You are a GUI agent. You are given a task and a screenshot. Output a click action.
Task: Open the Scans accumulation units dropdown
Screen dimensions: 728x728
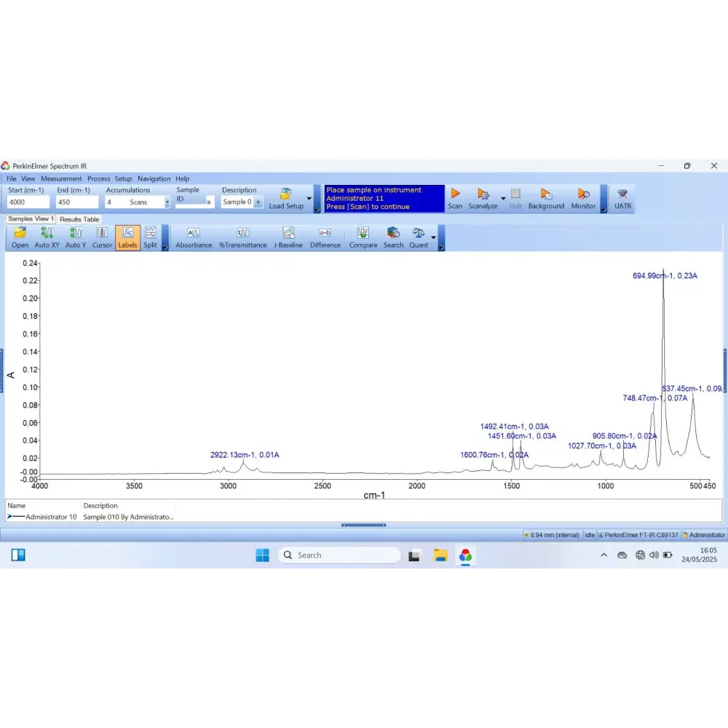pos(167,202)
